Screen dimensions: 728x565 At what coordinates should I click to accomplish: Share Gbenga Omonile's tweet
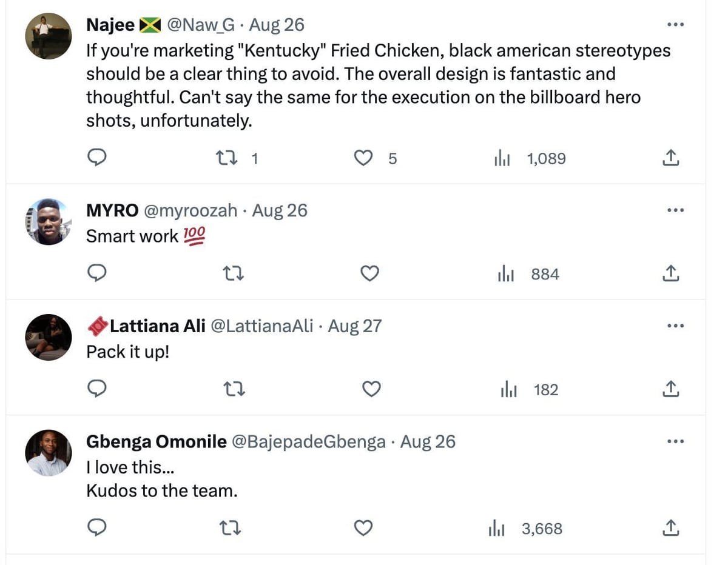click(670, 528)
